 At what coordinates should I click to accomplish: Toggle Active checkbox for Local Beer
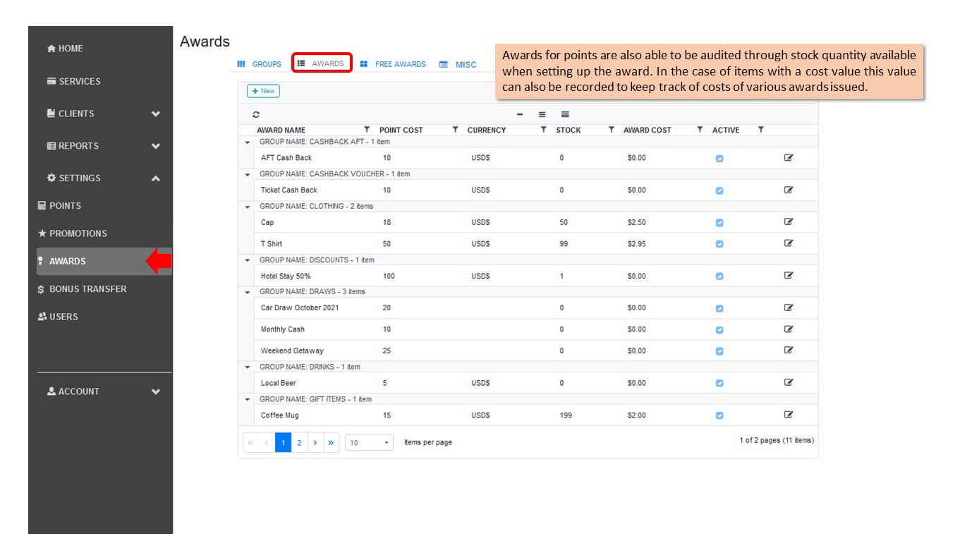719,384
